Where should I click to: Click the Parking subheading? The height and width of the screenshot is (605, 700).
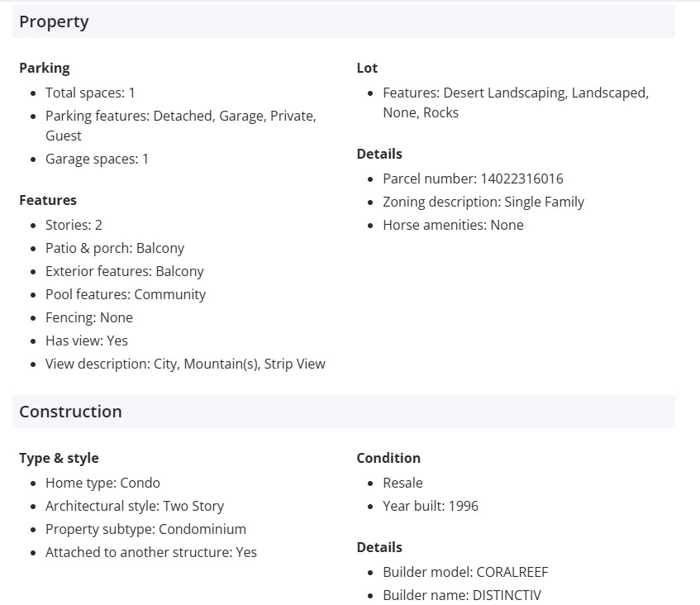point(45,68)
